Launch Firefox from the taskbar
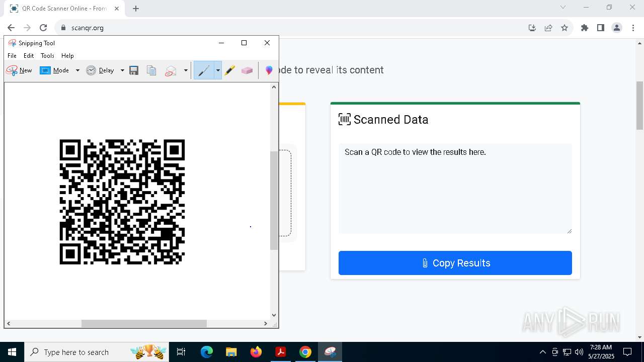The image size is (644, 362). [x=256, y=352]
